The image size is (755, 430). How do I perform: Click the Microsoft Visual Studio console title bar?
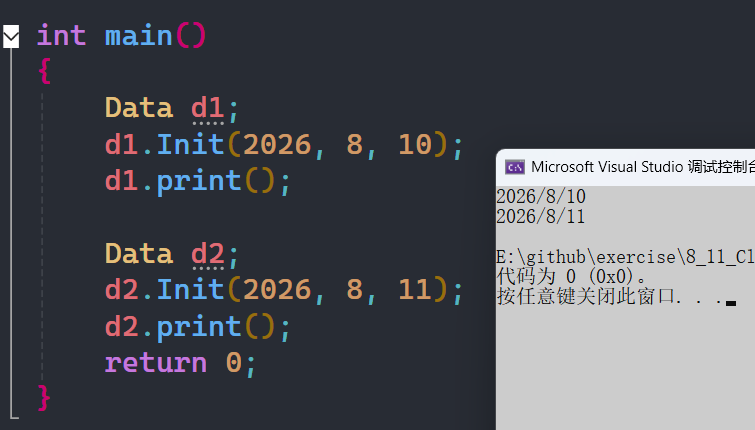(625, 167)
